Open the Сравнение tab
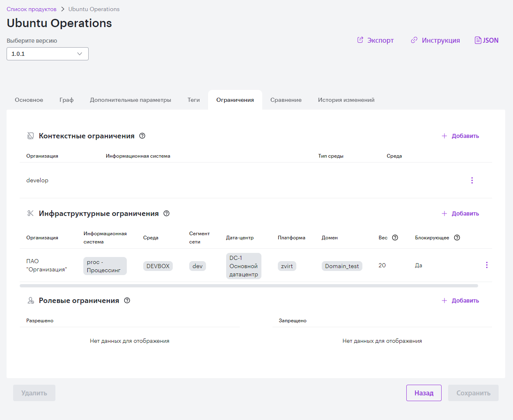The image size is (513, 420). (x=286, y=100)
